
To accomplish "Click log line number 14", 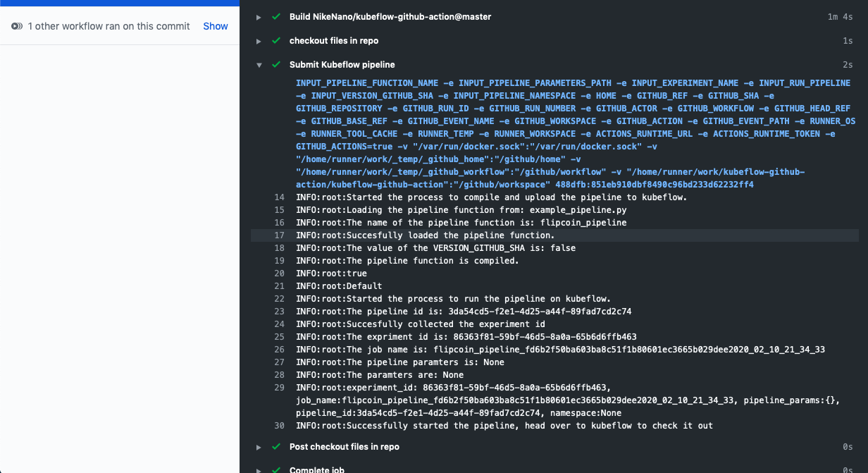I will pyautogui.click(x=279, y=197).
